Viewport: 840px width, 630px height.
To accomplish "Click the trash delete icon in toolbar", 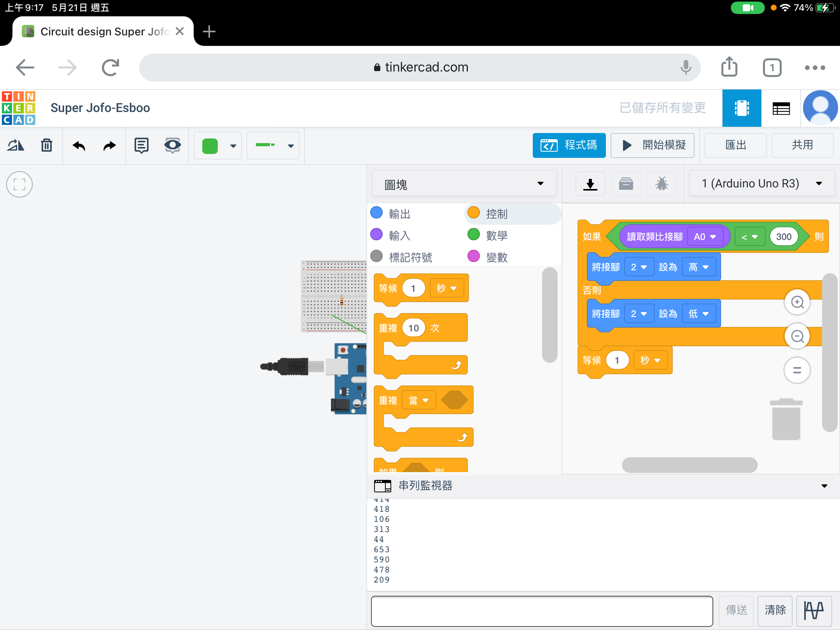I will pos(47,145).
